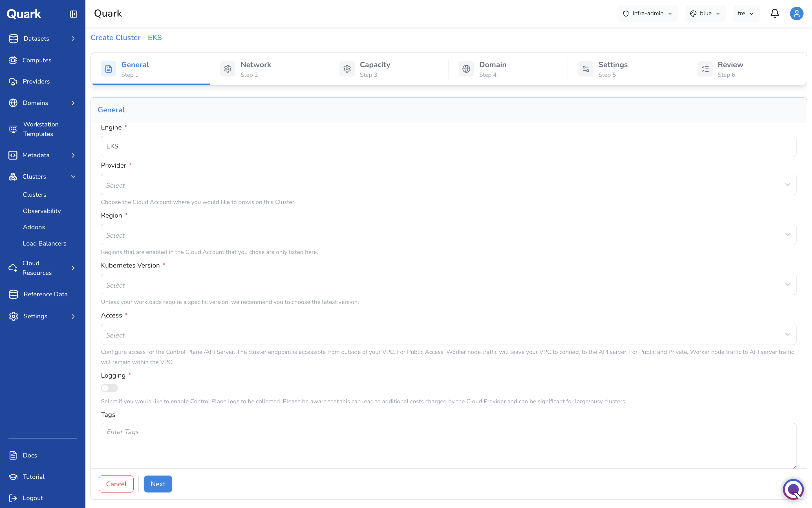Click the Network step gear icon
Screen dimensions: 812x508
click(228, 69)
